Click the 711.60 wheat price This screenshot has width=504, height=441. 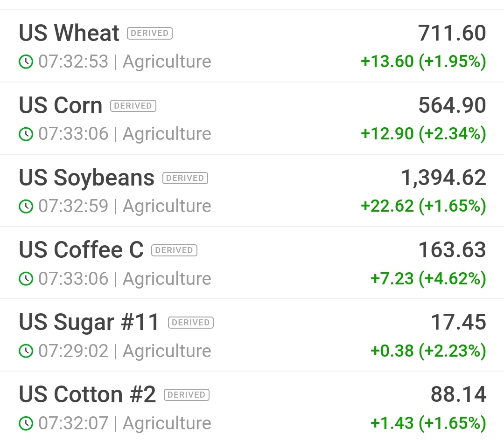tap(452, 33)
